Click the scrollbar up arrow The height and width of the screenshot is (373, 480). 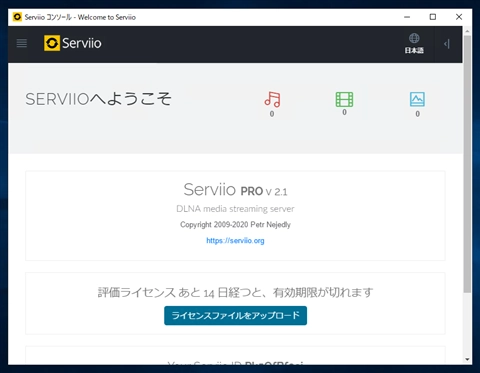467,31
